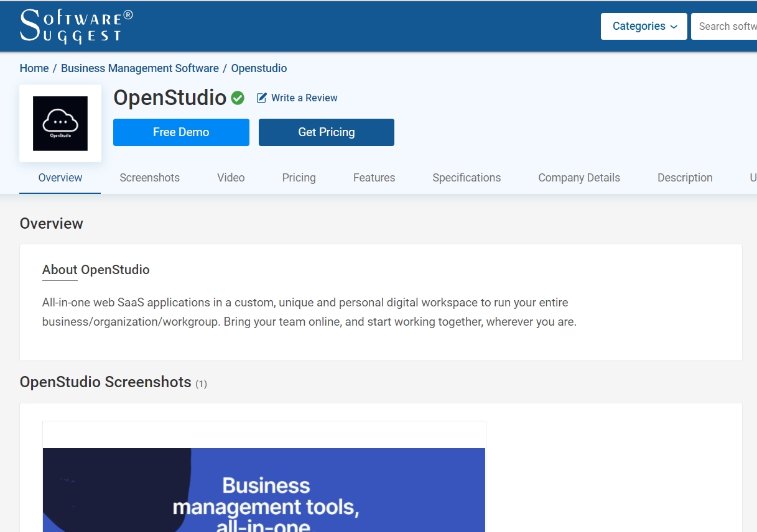Click the Write a Review pencil icon
Viewport: 757px width, 532px height.
(x=262, y=98)
